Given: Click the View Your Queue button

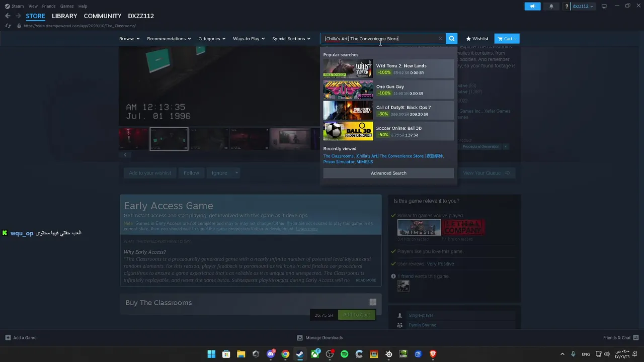Looking at the screenshot, I should pos(487,173).
